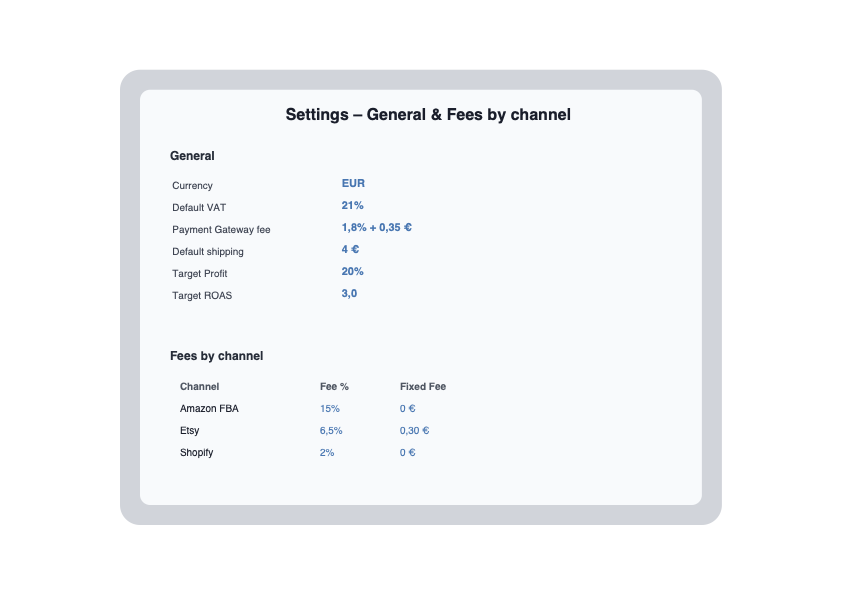Screen dimensions: 841x595
Task: Click Etsy fixed fee 0,30 €
Action: pos(414,431)
